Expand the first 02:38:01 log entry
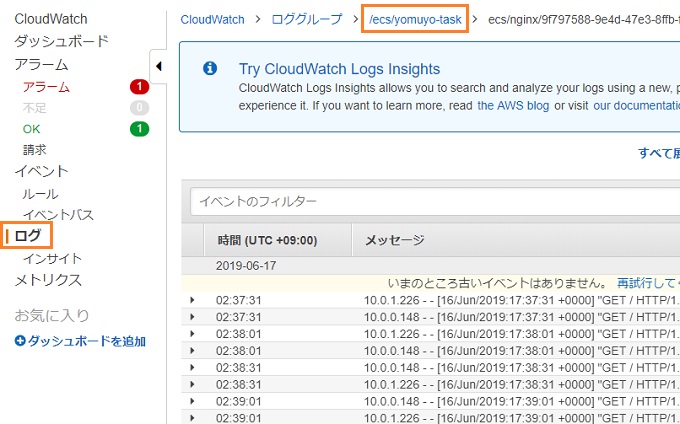 pos(193,334)
